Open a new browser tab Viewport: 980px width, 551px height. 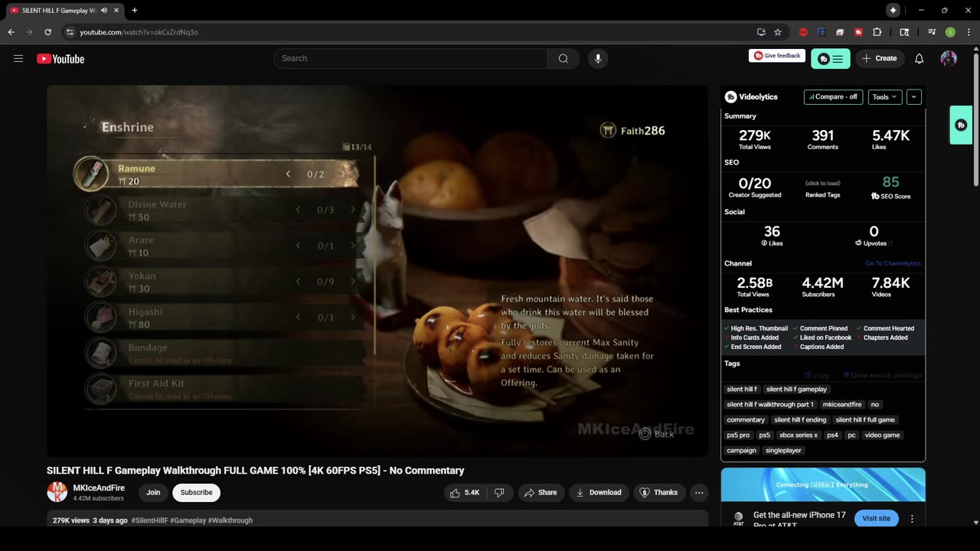tap(135, 11)
